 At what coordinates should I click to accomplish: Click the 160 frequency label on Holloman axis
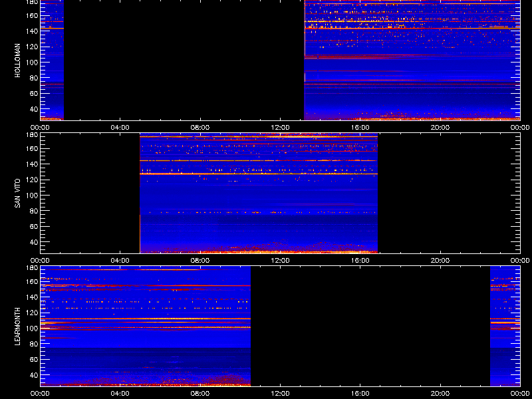click(x=33, y=15)
